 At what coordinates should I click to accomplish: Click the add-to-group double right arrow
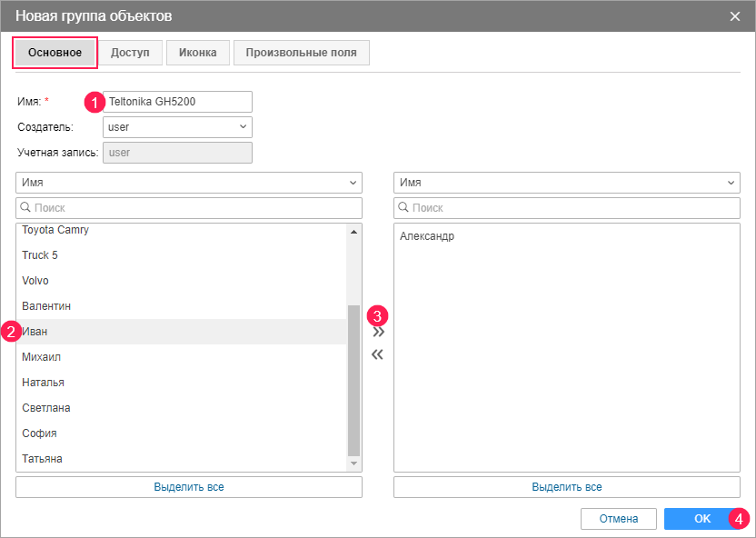point(379,332)
